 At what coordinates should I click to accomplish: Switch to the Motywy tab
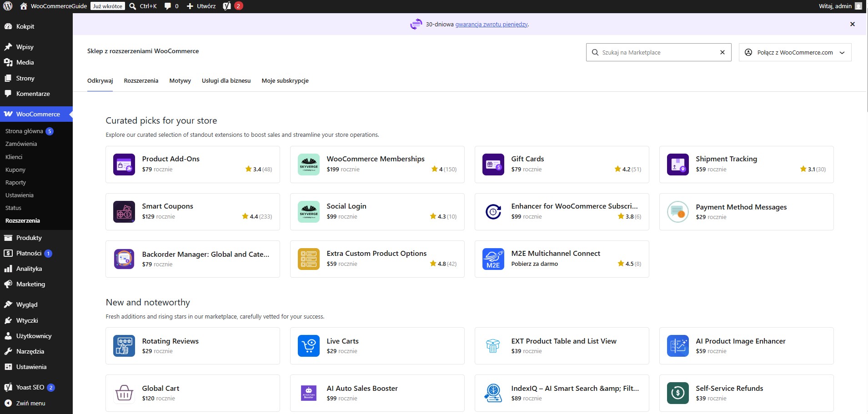[180, 80]
